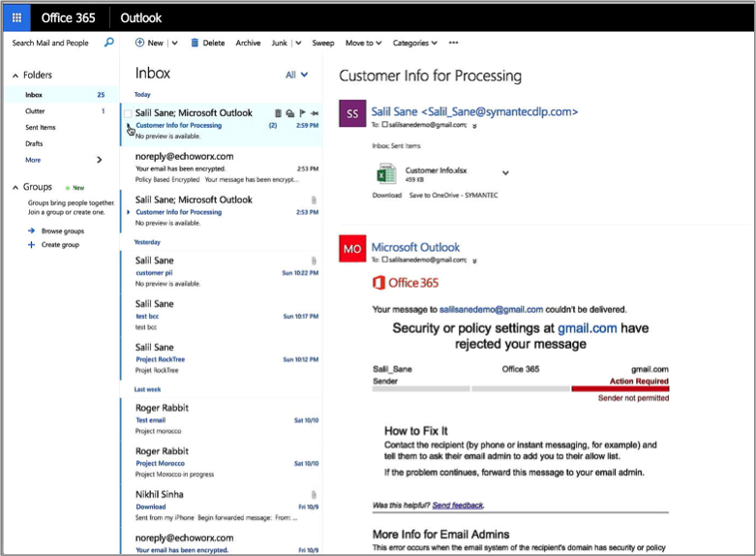Image resolution: width=756 pixels, height=556 pixels.
Task: Collapse the Groups section
Action: (x=15, y=187)
